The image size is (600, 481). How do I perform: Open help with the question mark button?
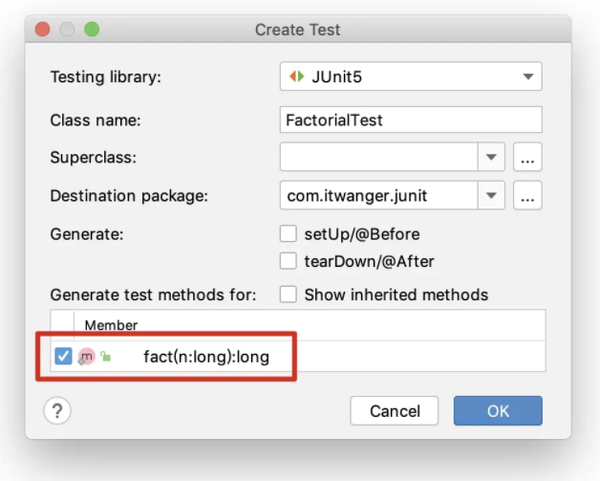tap(57, 410)
